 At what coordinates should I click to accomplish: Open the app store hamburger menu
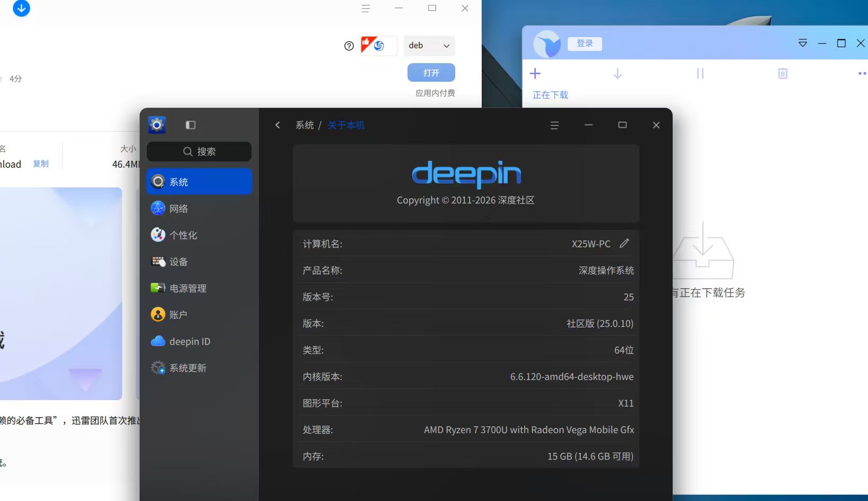coord(366,8)
